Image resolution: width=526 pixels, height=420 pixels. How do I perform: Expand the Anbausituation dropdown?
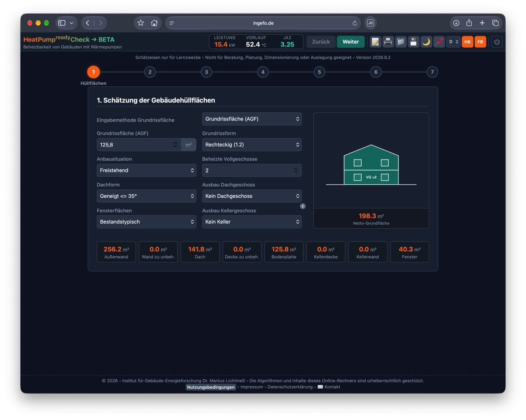coord(146,170)
